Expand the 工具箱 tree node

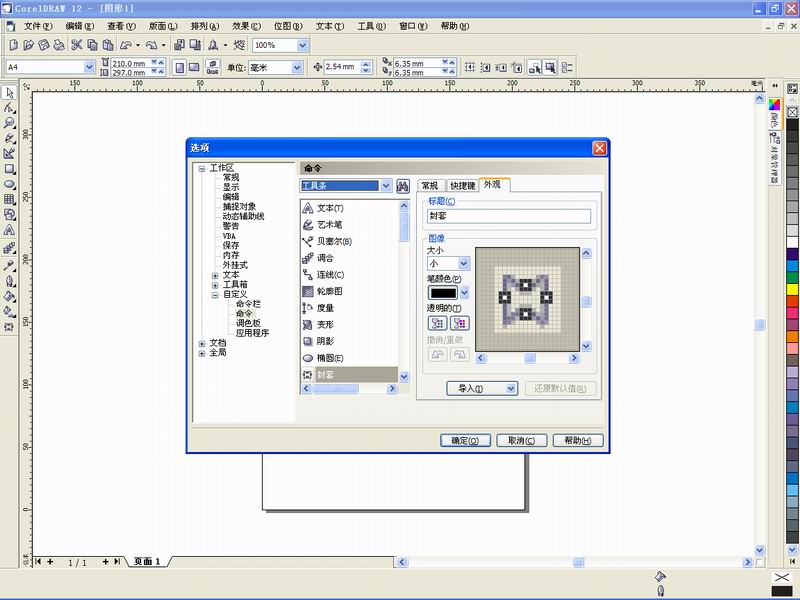pos(215,285)
